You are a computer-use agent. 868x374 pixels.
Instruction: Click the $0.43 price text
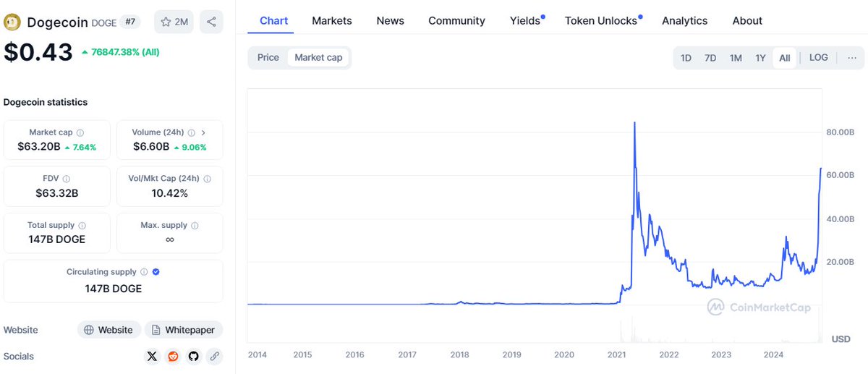coord(38,52)
